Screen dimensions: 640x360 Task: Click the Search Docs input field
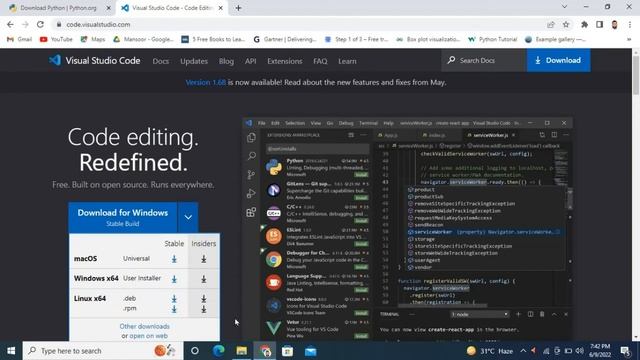[484, 60]
